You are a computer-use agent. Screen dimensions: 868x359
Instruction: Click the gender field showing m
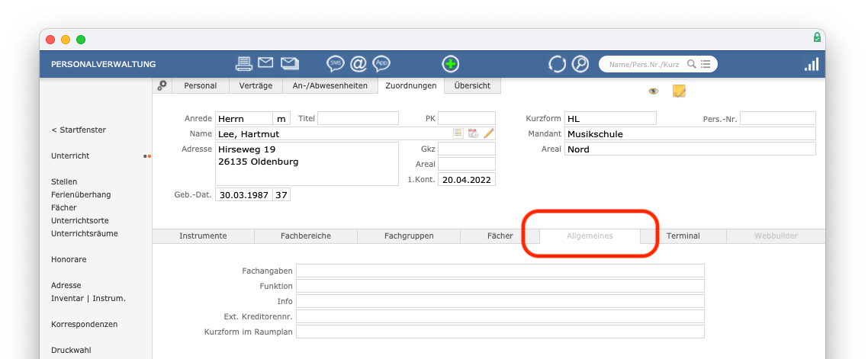tap(281, 118)
